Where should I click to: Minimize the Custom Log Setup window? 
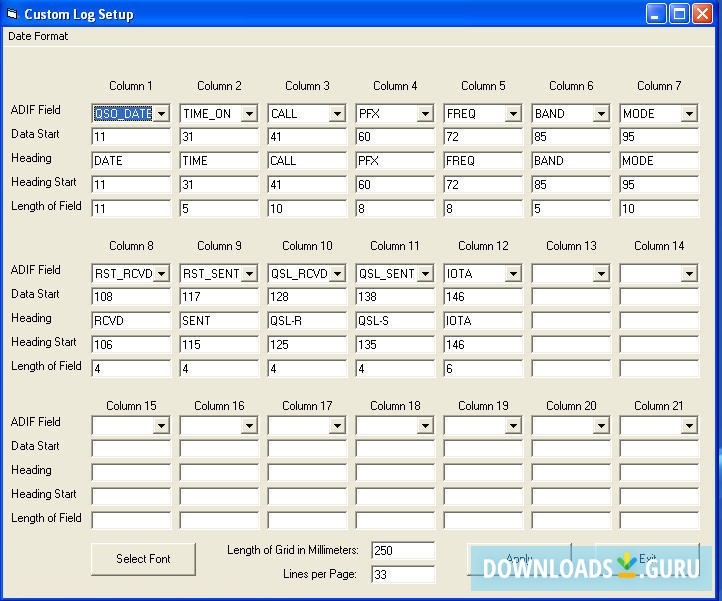[656, 14]
